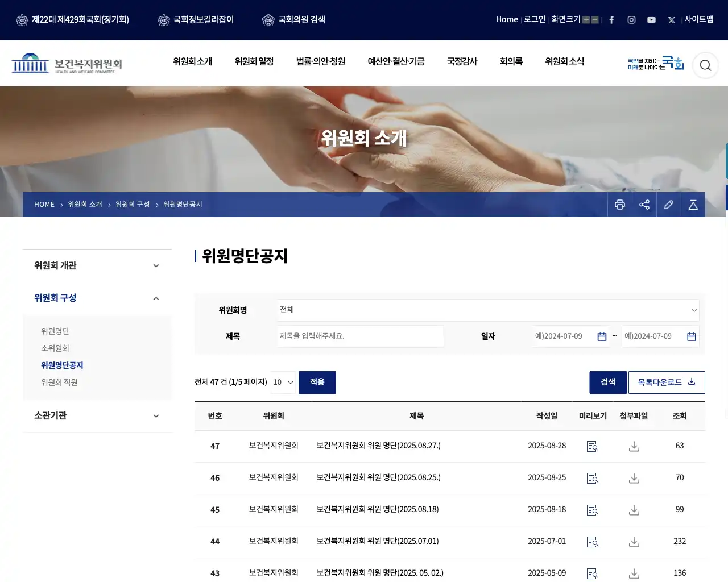Download attachment for row 47

click(634, 447)
